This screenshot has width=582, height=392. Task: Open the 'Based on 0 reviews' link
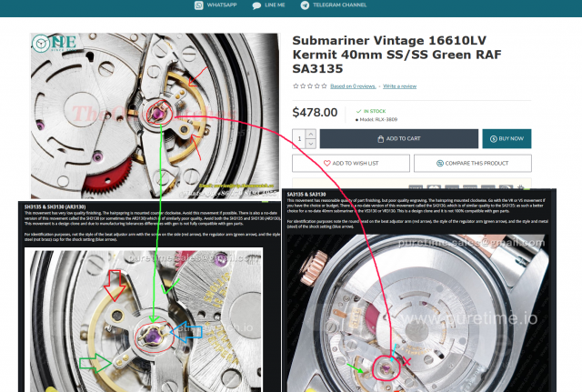[x=353, y=86]
